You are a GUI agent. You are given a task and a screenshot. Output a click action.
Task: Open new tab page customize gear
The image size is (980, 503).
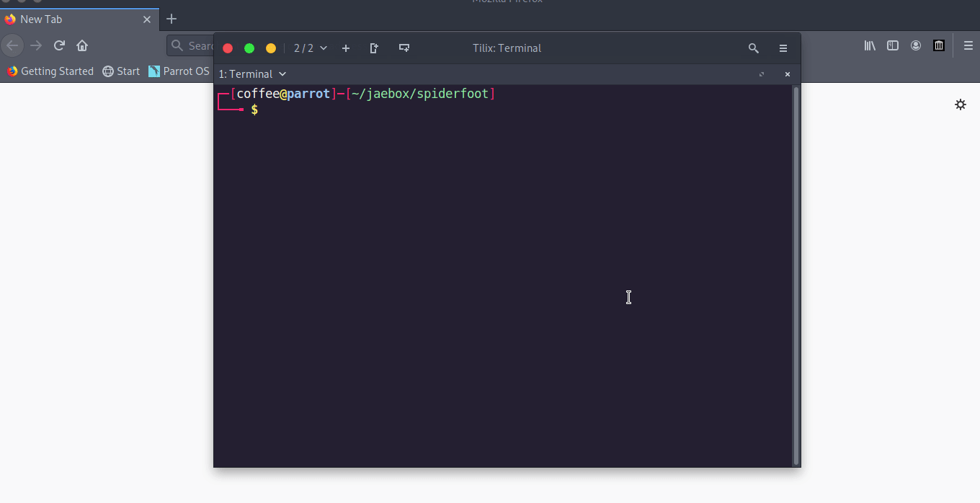click(x=960, y=104)
